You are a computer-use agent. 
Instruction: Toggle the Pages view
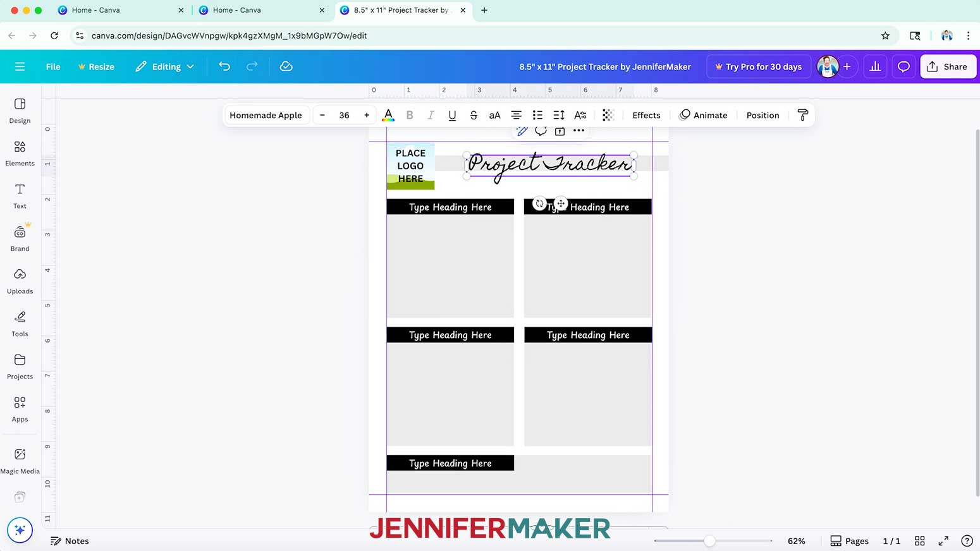[849, 541]
